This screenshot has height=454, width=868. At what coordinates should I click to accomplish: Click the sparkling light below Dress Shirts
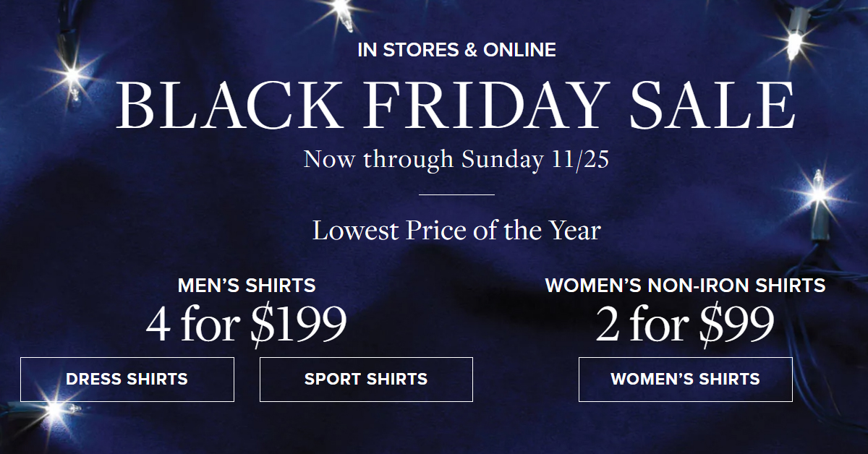click(52, 411)
